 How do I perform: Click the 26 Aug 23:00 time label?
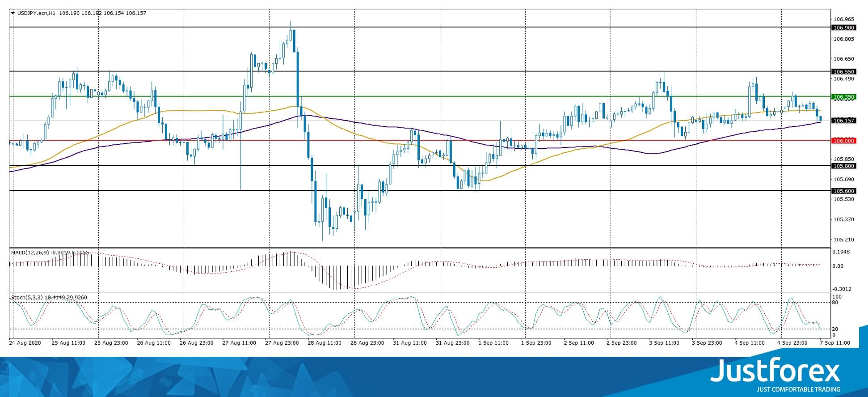(197, 343)
